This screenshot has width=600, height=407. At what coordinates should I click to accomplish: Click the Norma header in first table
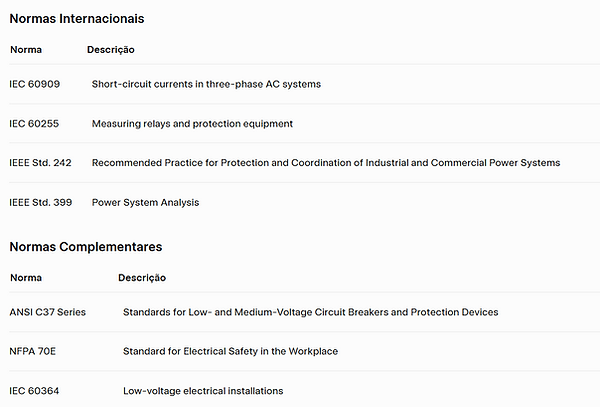click(26, 50)
